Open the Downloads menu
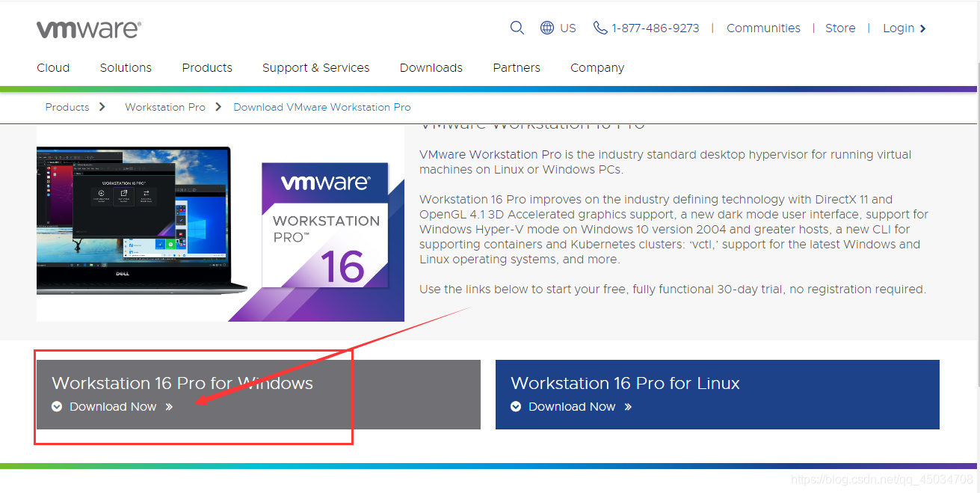Screen dimensions: 980x493 point(431,67)
